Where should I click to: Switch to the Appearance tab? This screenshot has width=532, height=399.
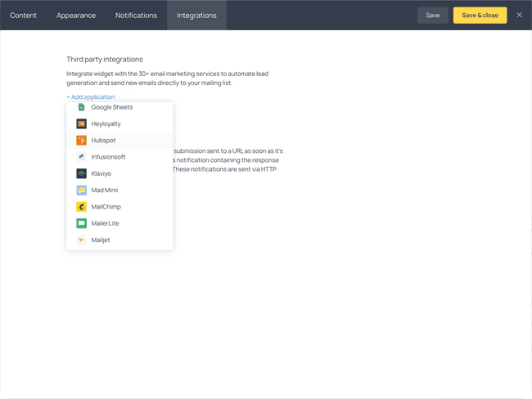(x=76, y=16)
